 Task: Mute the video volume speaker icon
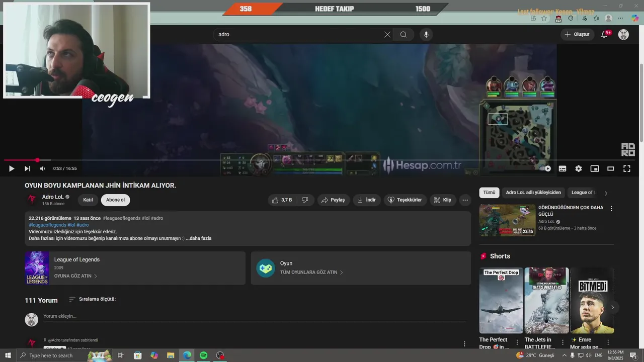tap(42, 168)
